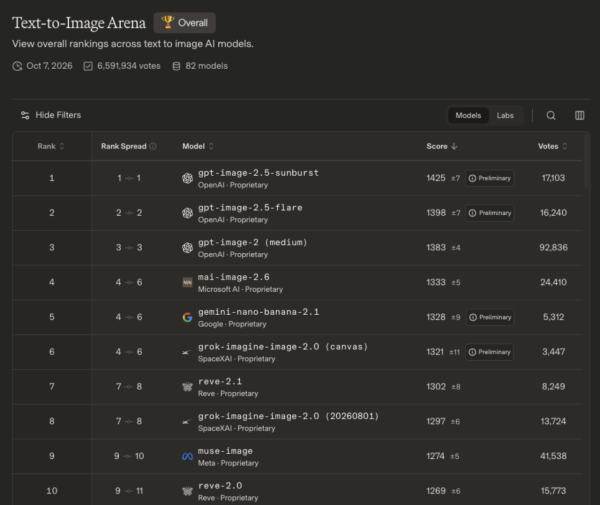Click the Preliminary badge on gpt-image-2.5-sunburst row

coord(489,178)
